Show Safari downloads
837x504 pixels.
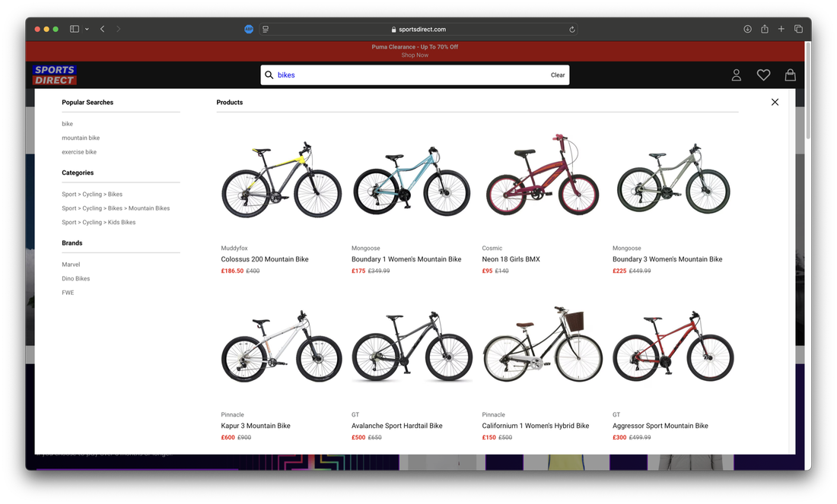coord(747,30)
